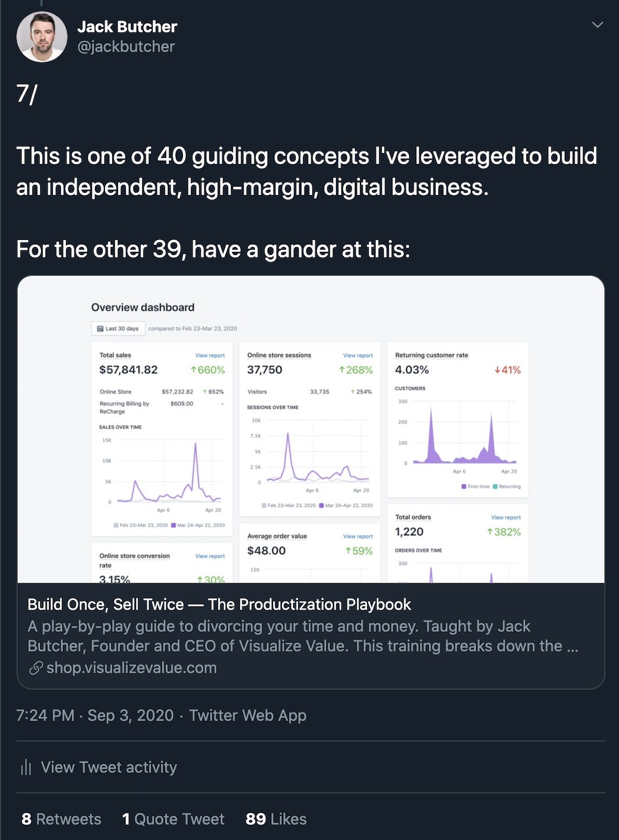The image size is (619, 840).
Task: Click the View Tweet activity bar-chart icon
Action: pyautogui.click(x=26, y=767)
